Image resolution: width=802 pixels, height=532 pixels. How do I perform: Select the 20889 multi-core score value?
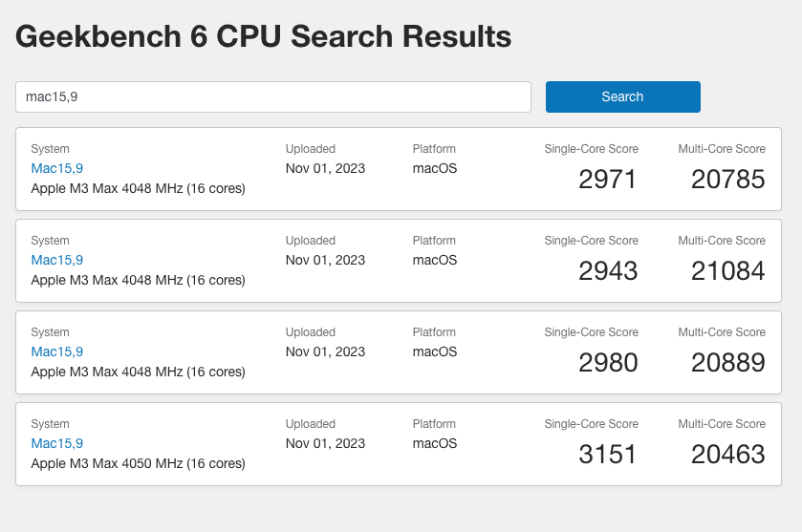point(727,363)
